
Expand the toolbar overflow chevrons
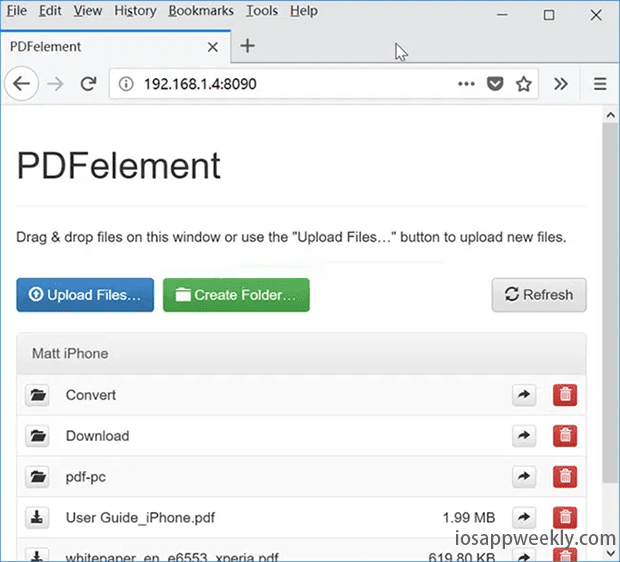tap(561, 84)
